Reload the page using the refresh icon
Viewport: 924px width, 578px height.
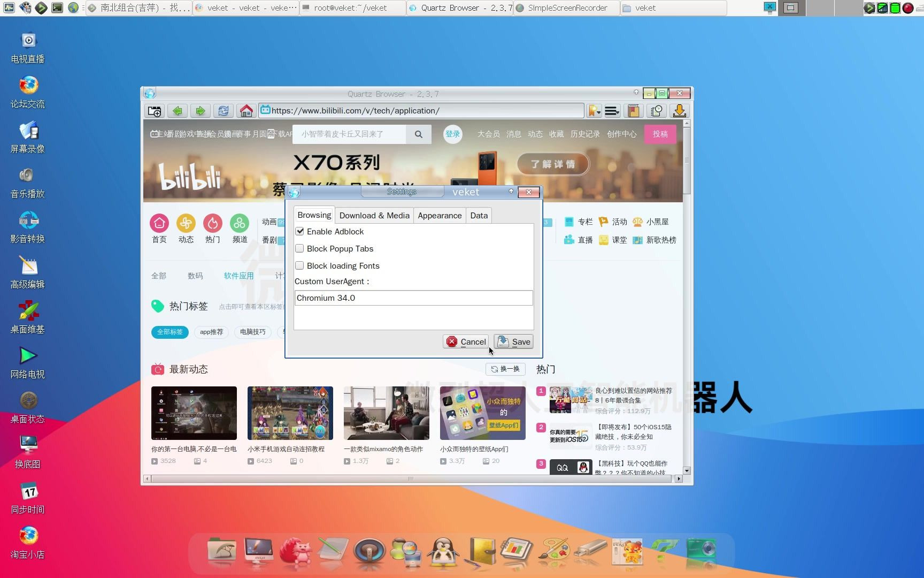[224, 111]
